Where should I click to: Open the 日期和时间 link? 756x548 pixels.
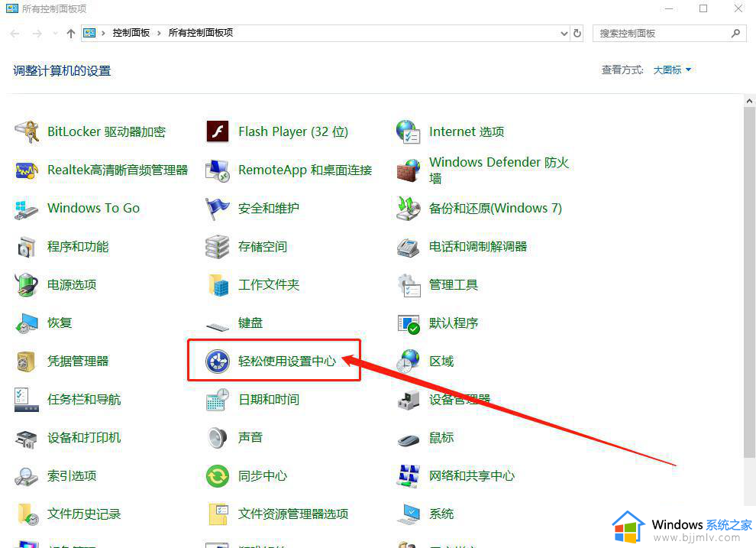pyautogui.click(x=269, y=400)
